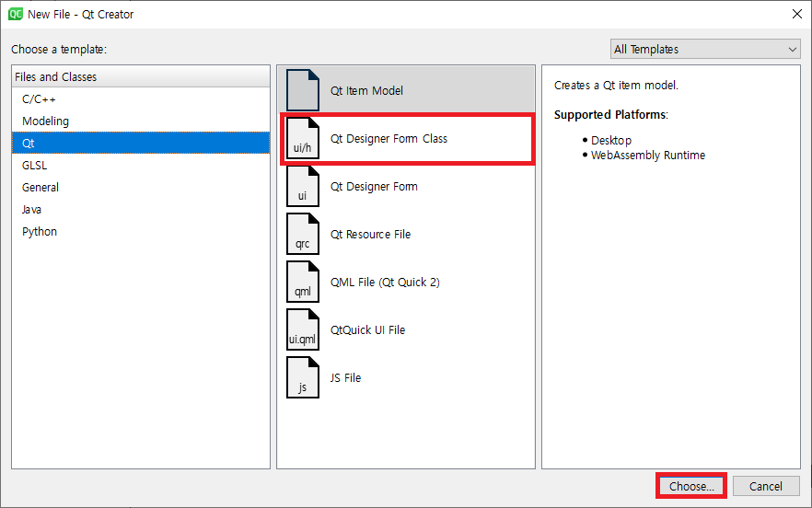Open the All Templates dropdown
This screenshot has width=812, height=508.
(x=705, y=49)
